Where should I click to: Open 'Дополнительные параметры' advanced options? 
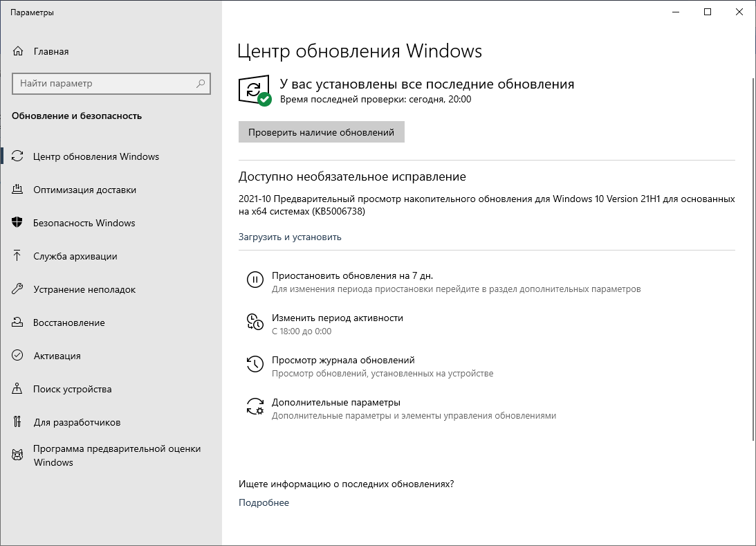[x=335, y=402]
